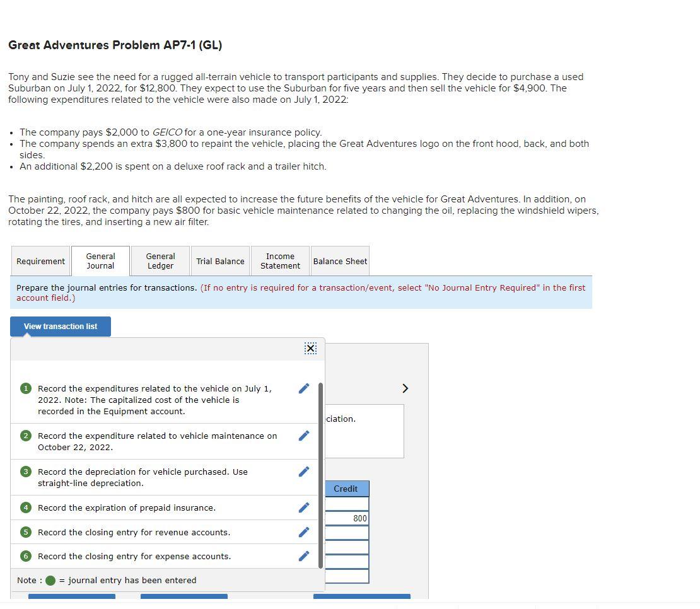Select transaction 1 in the transaction list
This screenshot has height=609, width=700.
[158, 400]
